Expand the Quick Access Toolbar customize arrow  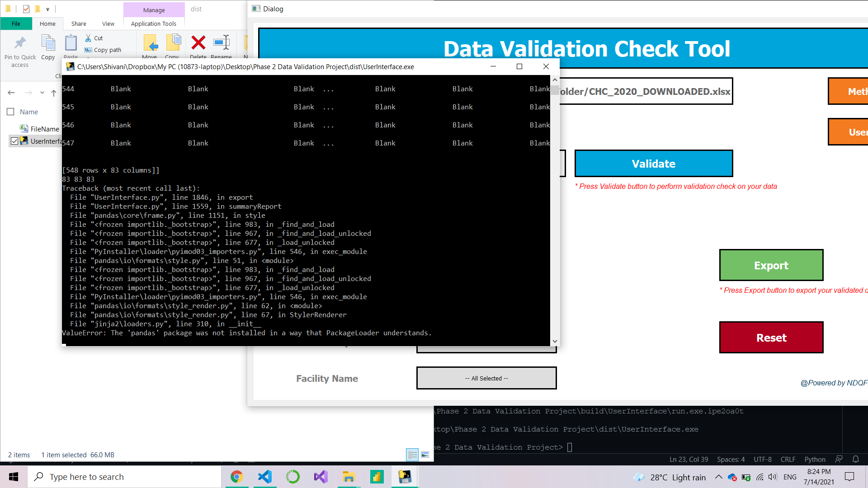click(48, 9)
